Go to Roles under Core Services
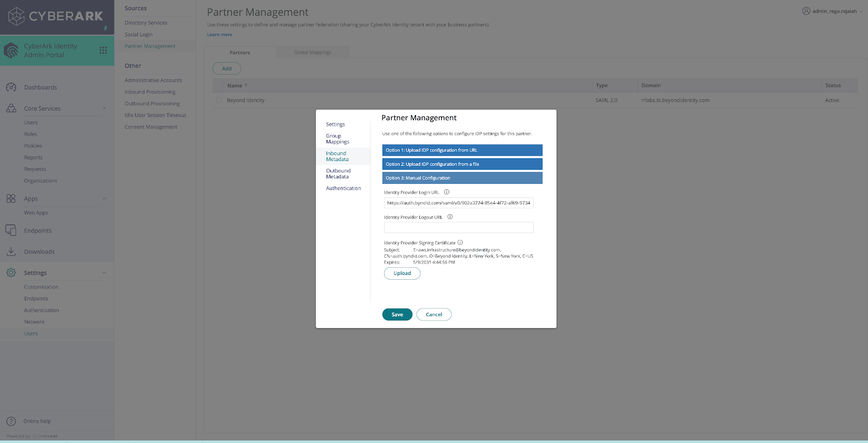The width and height of the screenshot is (868, 443). 30,134
